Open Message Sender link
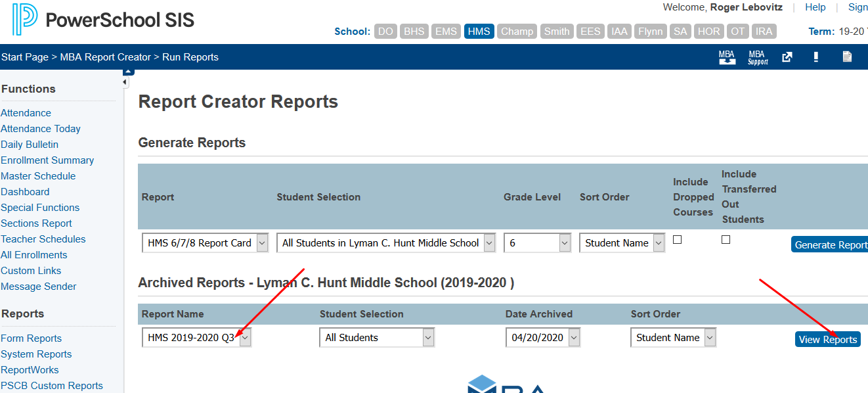Image resolution: width=868 pixels, height=393 pixels. pyautogui.click(x=39, y=287)
